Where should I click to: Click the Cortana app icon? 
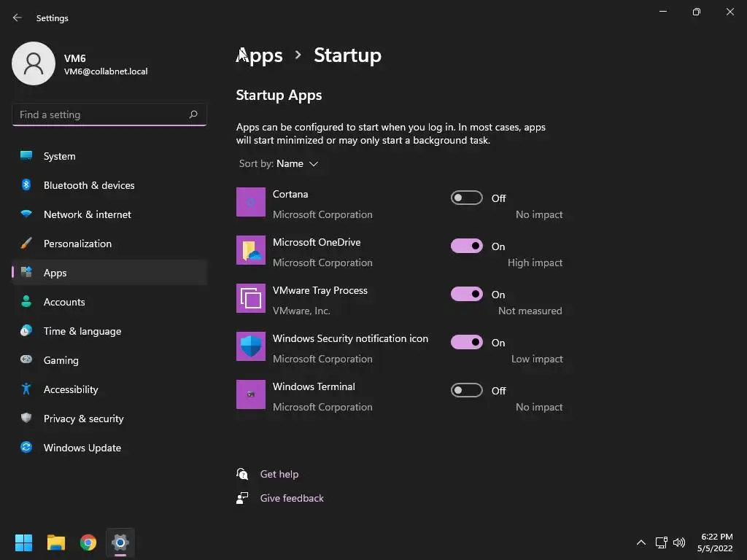tap(251, 202)
